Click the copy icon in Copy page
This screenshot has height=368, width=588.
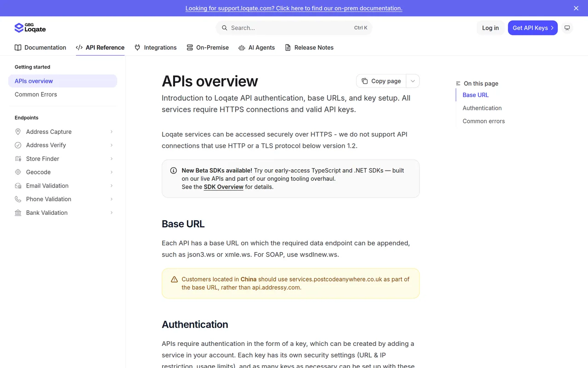click(365, 81)
